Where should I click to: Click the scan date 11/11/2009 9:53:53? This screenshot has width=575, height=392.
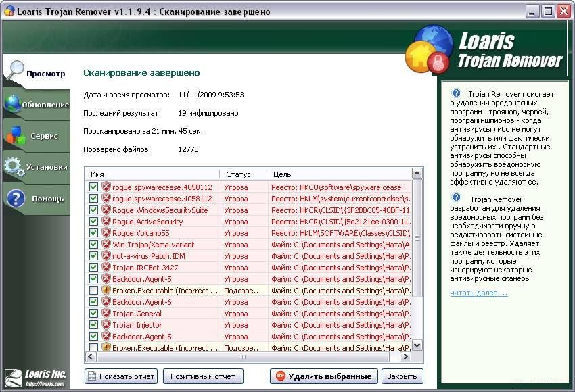[x=211, y=95]
